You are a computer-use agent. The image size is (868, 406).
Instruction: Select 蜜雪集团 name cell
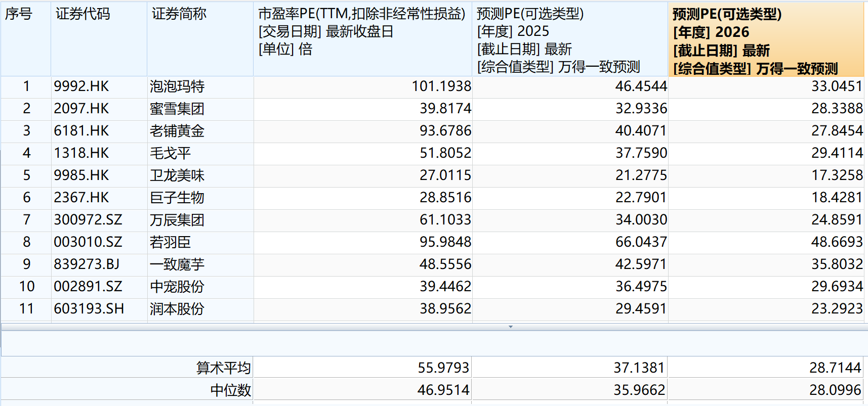177,109
